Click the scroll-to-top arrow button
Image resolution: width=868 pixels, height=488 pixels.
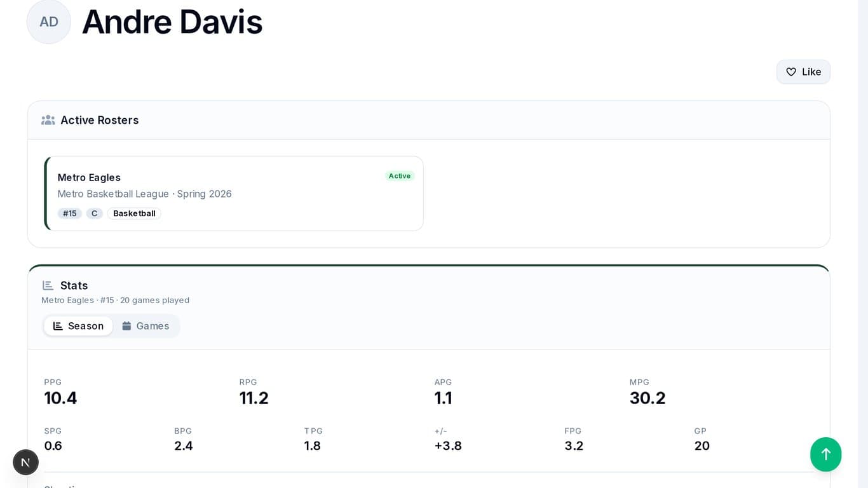tap(825, 454)
